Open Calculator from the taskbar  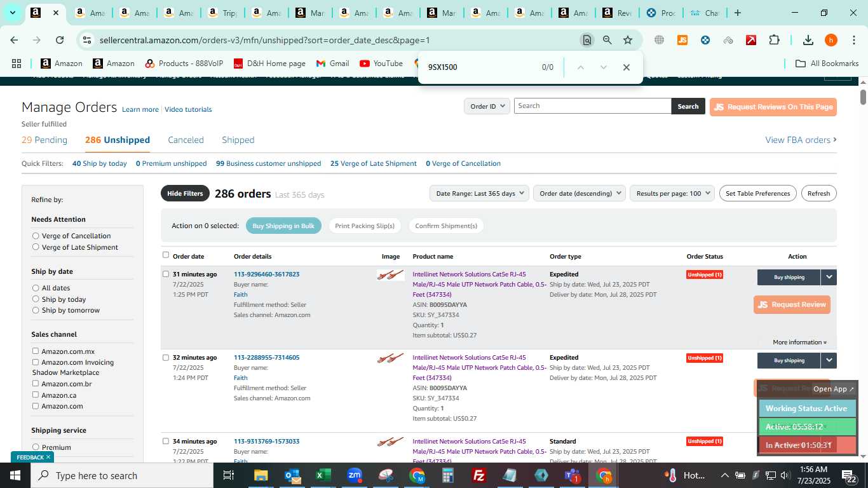click(448, 475)
